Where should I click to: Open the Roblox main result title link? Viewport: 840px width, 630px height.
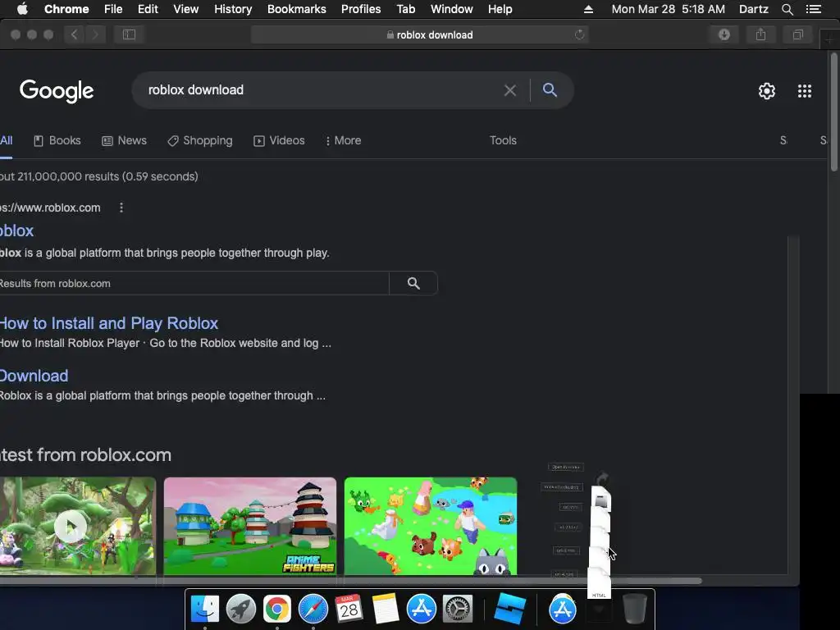pos(16,231)
